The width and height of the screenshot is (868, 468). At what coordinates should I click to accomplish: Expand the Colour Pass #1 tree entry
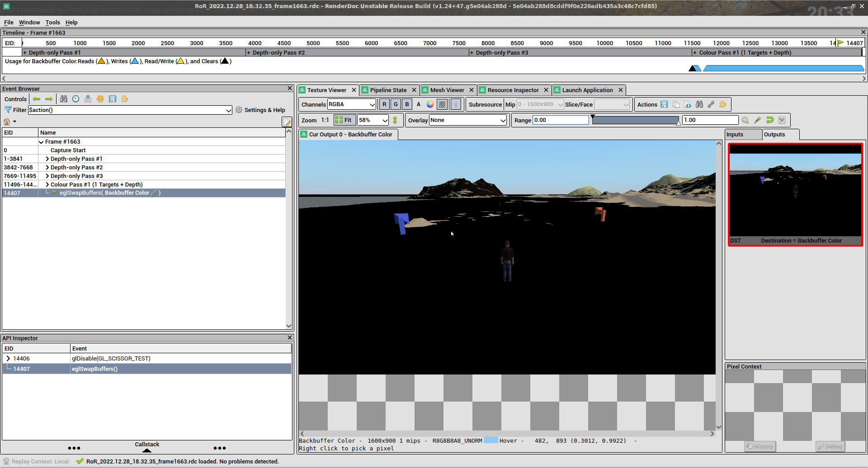[x=47, y=184]
